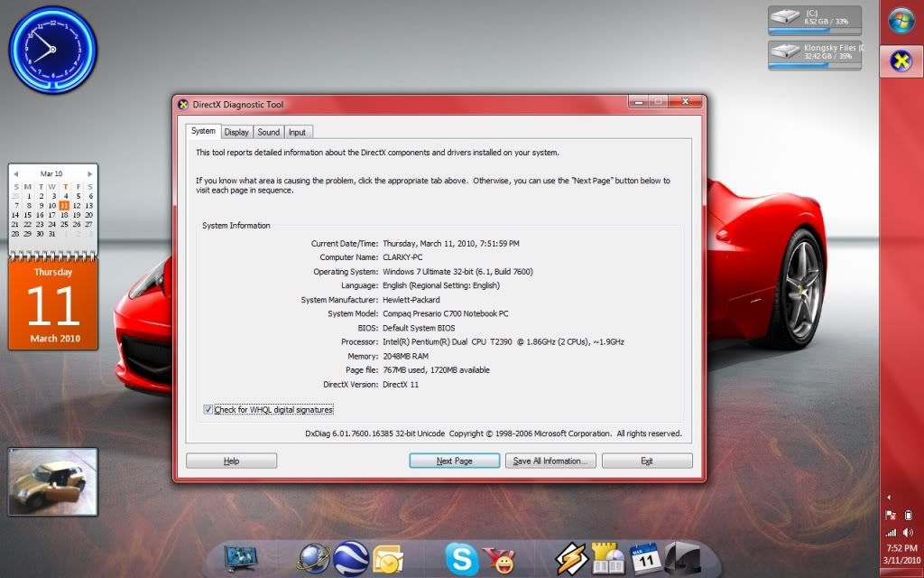Image resolution: width=924 pixels, height=578 pixels.
Task: Click Save All Information button
Action: point(550,461)
